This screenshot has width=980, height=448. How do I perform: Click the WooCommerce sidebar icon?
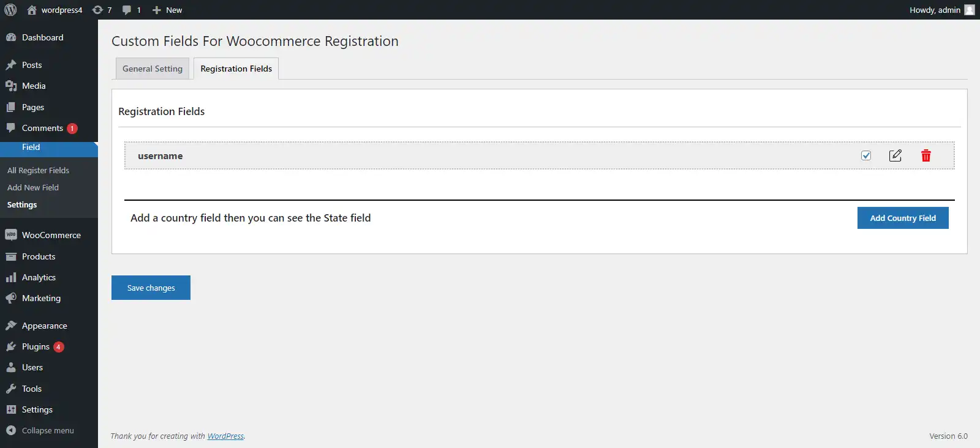[x=11, y=235]
